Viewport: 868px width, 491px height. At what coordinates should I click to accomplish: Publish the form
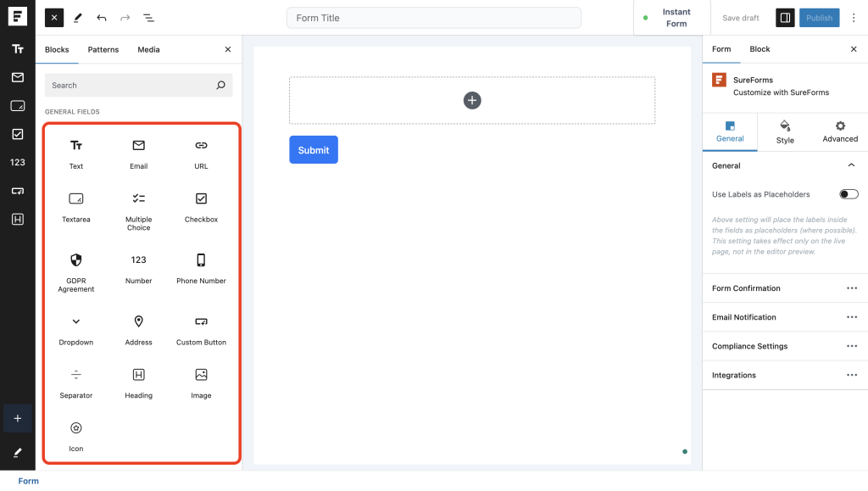point(819,17)
